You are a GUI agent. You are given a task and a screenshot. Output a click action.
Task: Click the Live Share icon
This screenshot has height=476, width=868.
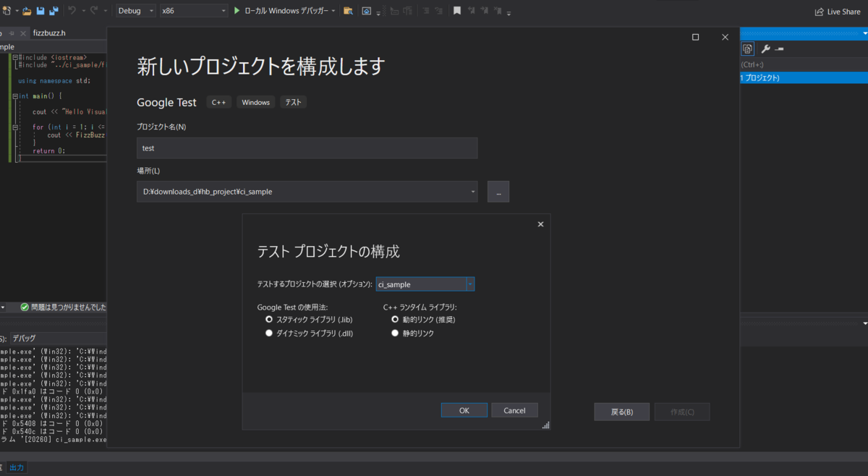pyautogui.click(x=819, y=12)
